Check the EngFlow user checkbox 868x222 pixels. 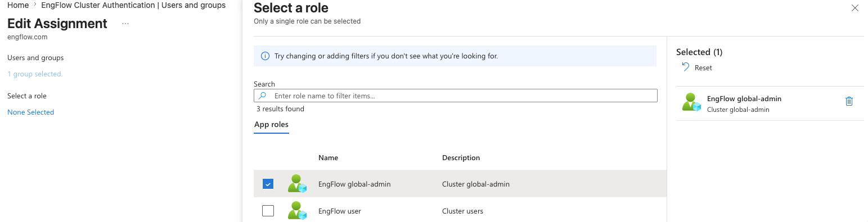click(268, 211)
